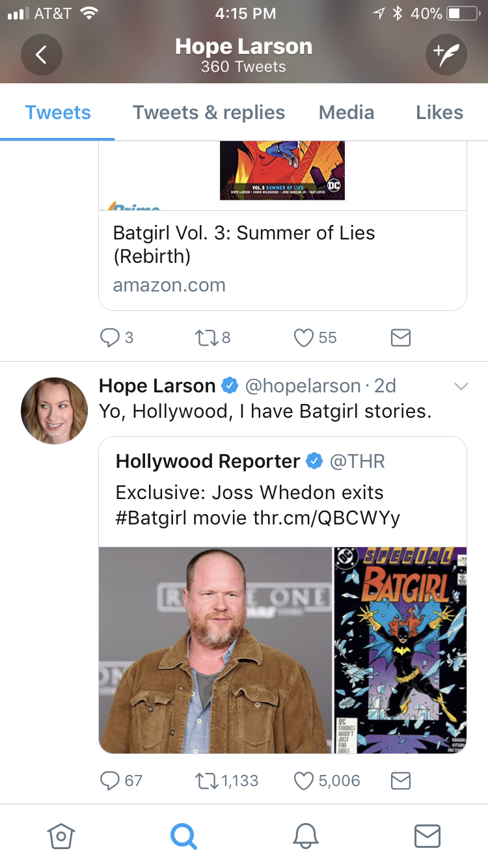View Hope Larson's profile avatar
The image size is (488, 868).
coord(55,411)
